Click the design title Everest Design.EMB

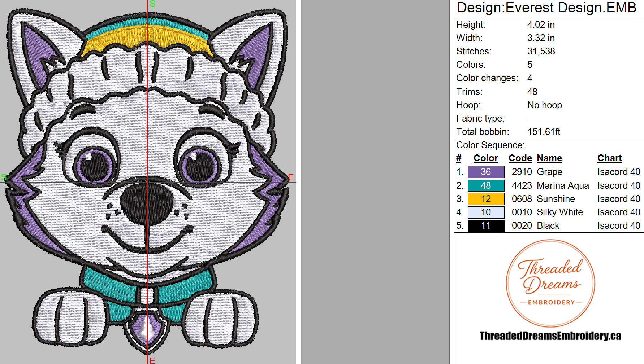pos(571,8)
